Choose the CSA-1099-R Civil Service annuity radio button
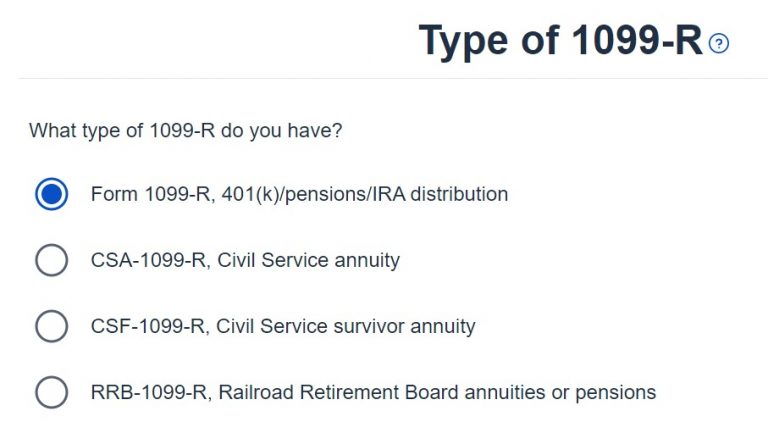This screenshot has width=768, height=433. click(x=51, y=260)
